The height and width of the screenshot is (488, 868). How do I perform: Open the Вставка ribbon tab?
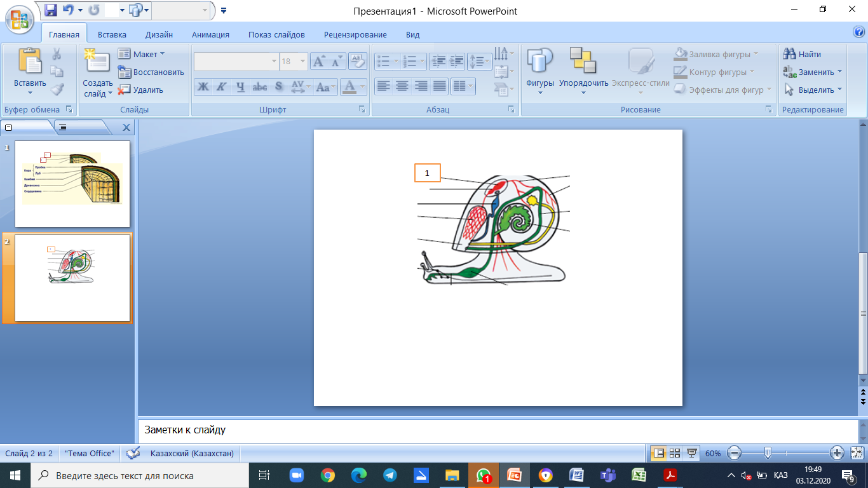point(112,35)
